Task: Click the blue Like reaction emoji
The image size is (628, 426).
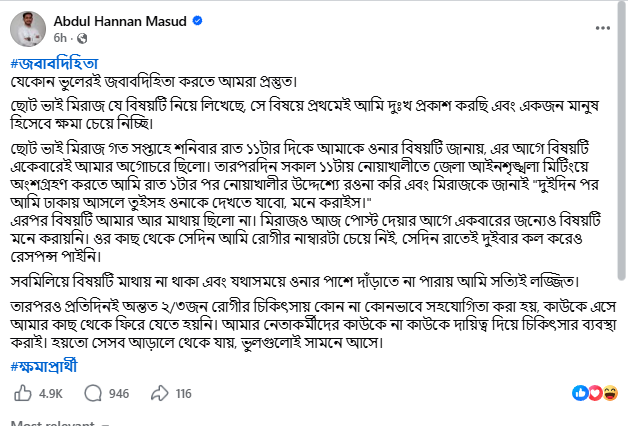Action: (x=578, y=394)
